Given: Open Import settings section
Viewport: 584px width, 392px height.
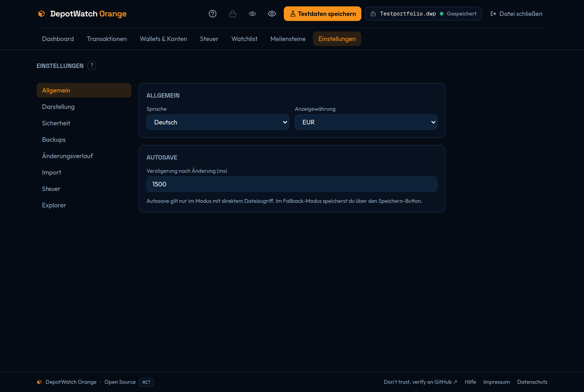Looking at the screenshot, I should (x=84, y=172).
